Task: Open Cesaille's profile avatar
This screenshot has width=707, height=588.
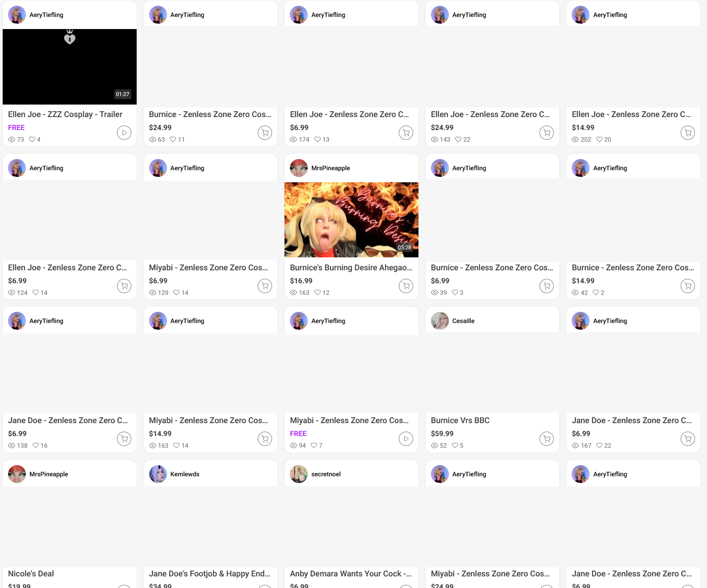Action: (x=440, y=321)
